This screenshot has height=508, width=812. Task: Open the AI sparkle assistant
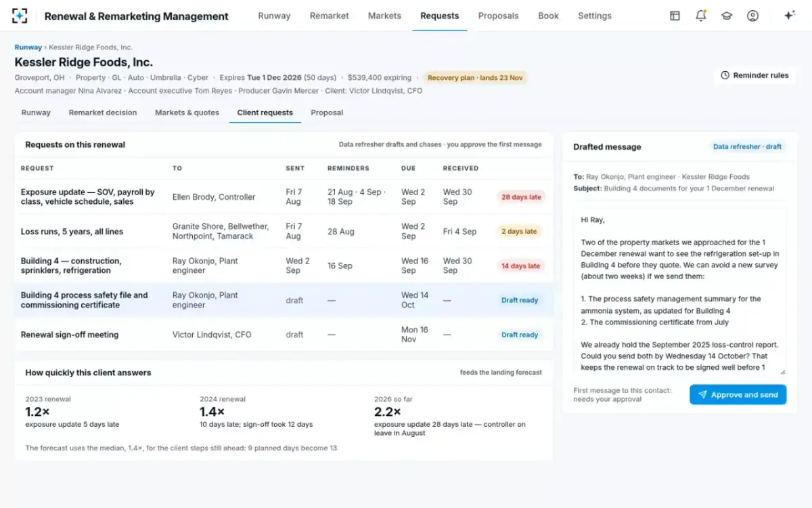coord(789,16)
